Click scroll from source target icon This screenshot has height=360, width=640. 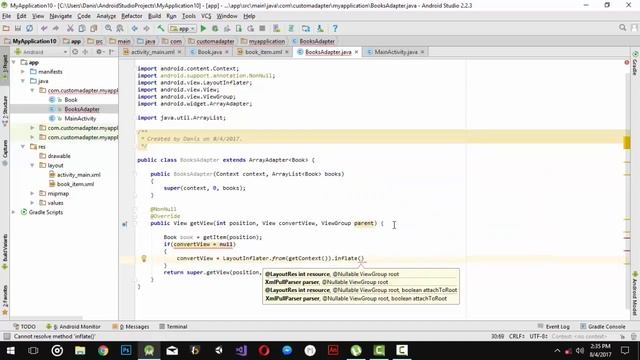[x=75, y=52]
